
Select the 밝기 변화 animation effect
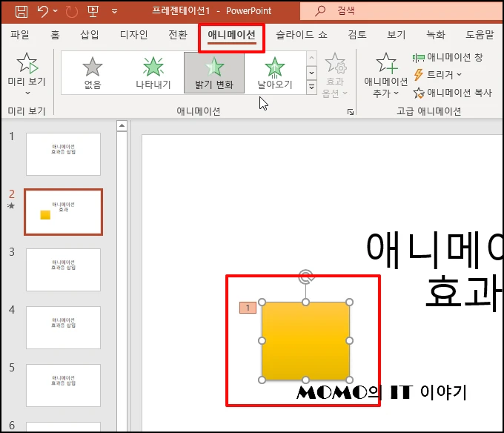[214, 73]
